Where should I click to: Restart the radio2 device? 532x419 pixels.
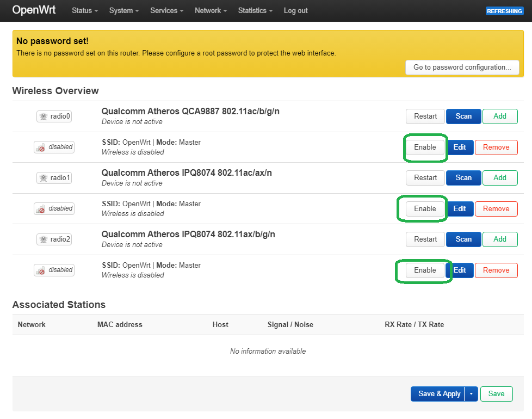tap(425, 239)
